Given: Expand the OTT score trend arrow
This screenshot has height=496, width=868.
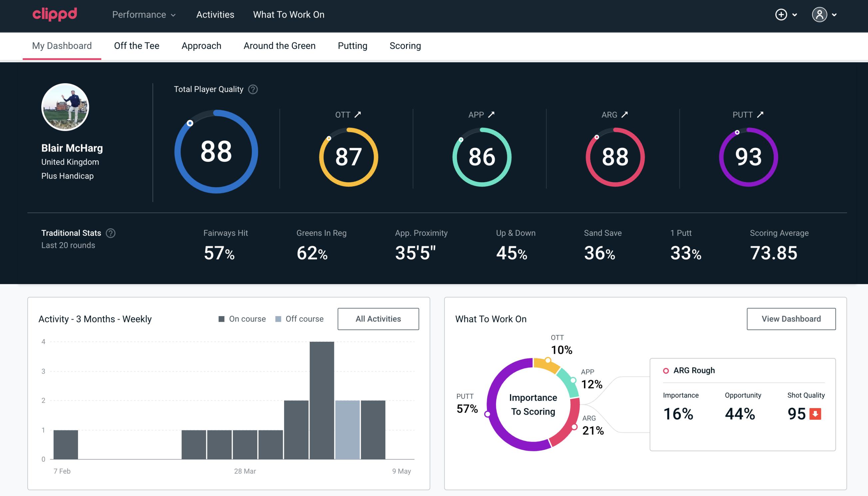Looking at the screenshot, I should click(x=358, y=115).
